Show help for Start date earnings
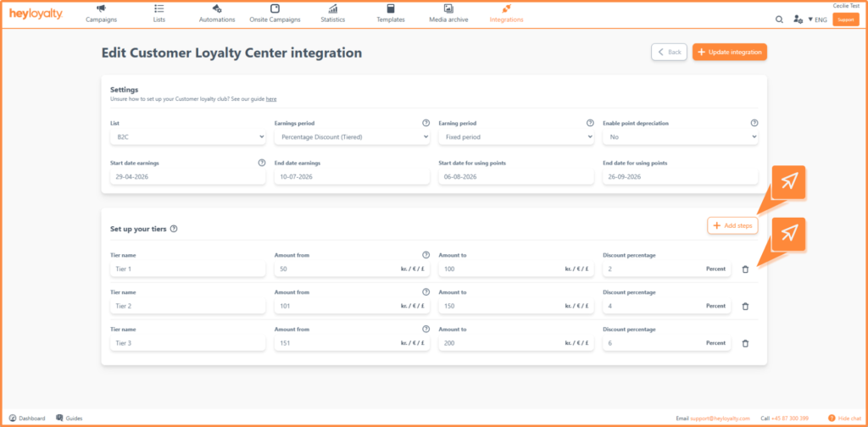 (x=261, y=164)
